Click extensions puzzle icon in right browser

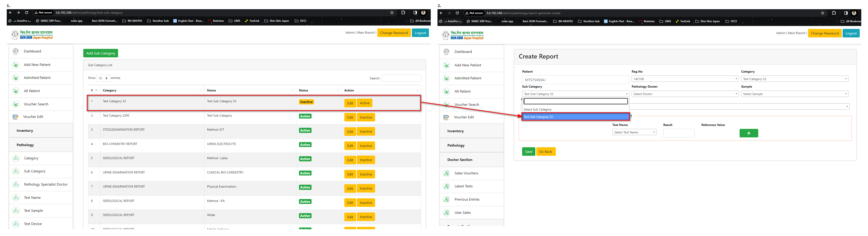[x=834, y=13]
